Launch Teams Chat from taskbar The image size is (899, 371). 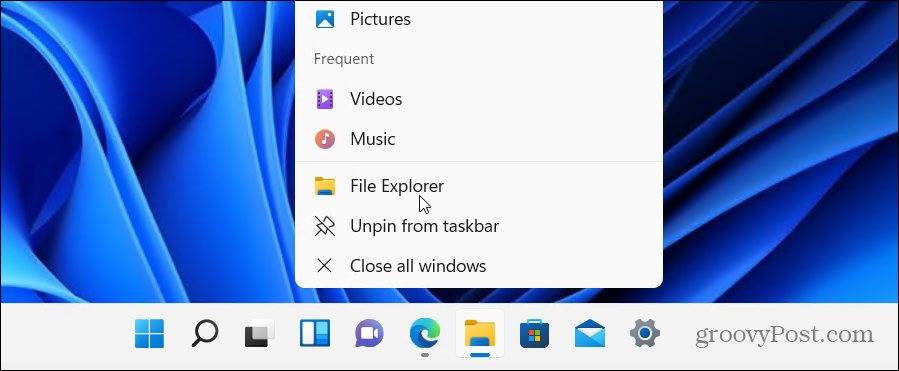369,334
